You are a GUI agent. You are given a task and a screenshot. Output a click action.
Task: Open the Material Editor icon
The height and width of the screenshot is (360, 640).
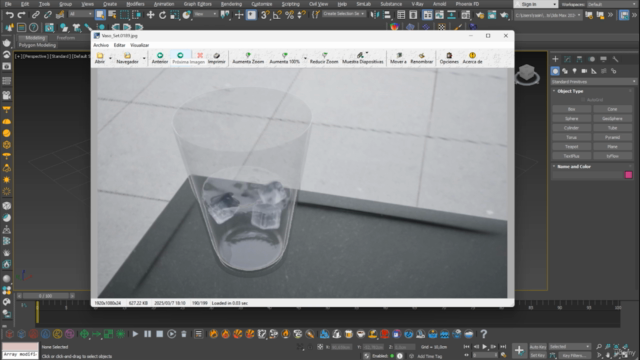(x=466, y=15)
